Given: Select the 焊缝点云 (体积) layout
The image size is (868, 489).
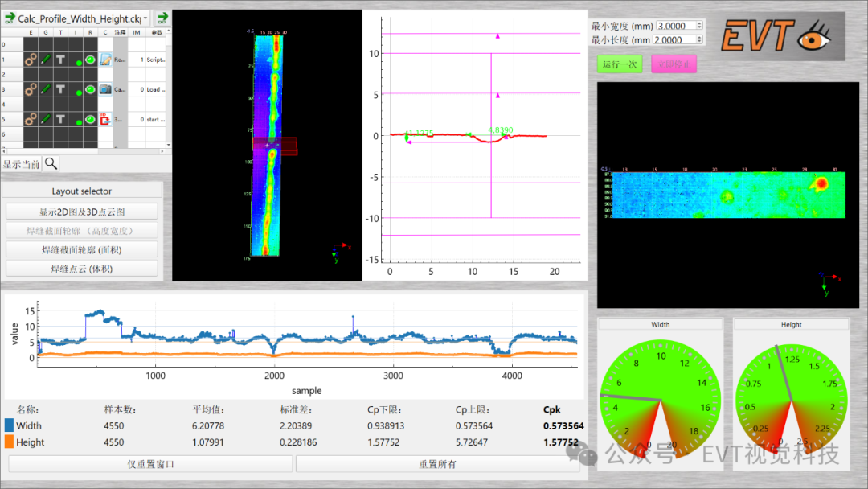Looking at the screenshot, I should pos(82,269).
